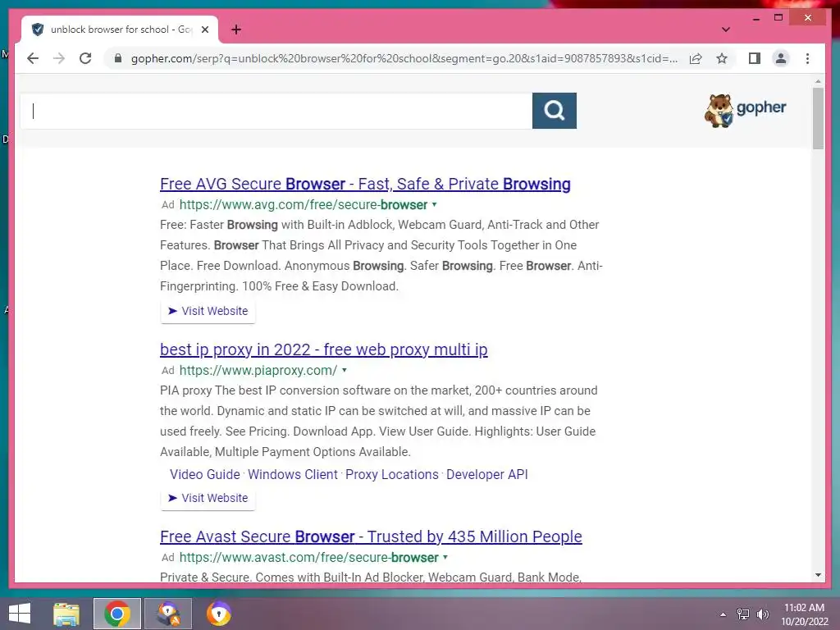Image resolution: width=840 pixels, height=630 pixels.
Task: Open the volume tray icon
Action: (762, 614)
